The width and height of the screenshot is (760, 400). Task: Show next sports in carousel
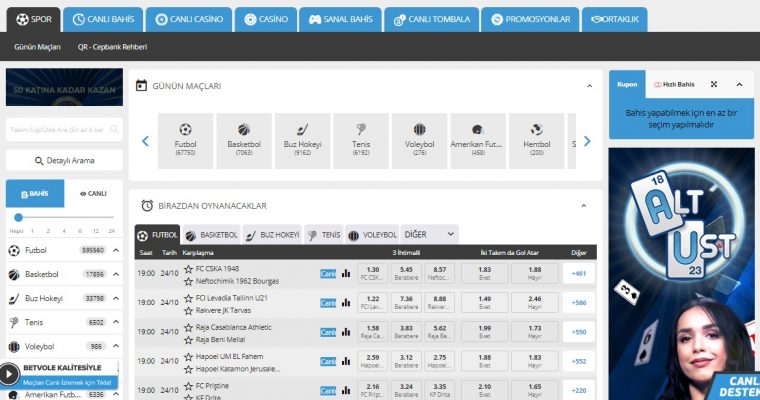(x=587, y=141)
